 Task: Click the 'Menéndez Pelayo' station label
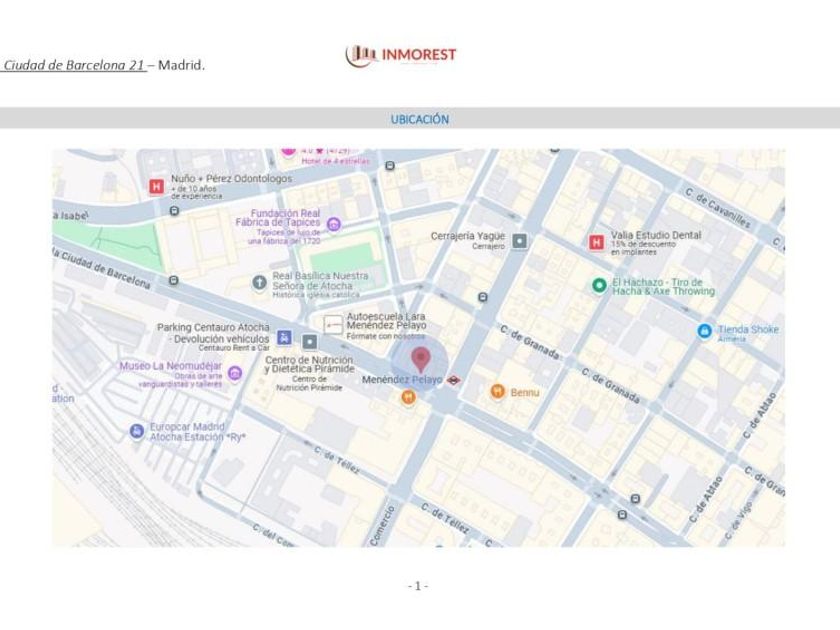pyautogui.click(x=402, y=380)
